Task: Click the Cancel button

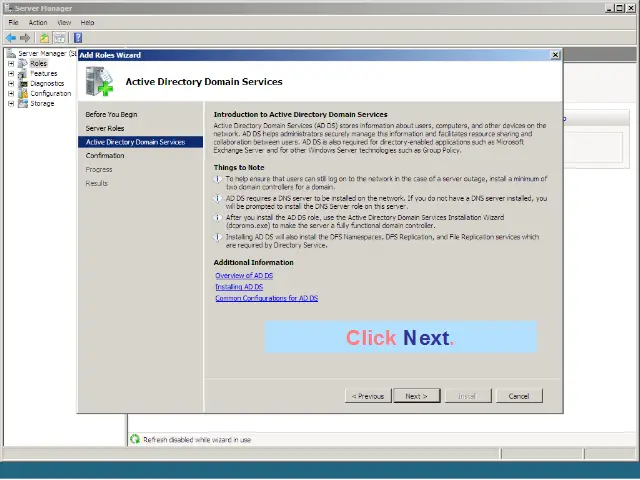Action: [x=519, y=396]
